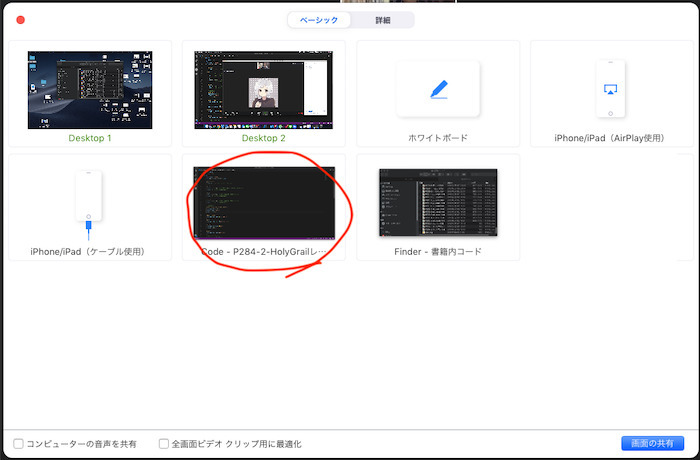The width and height of the screenshot is (700, 460).
Task: Click the 画面の共有 button
Action: coord(652,443)
